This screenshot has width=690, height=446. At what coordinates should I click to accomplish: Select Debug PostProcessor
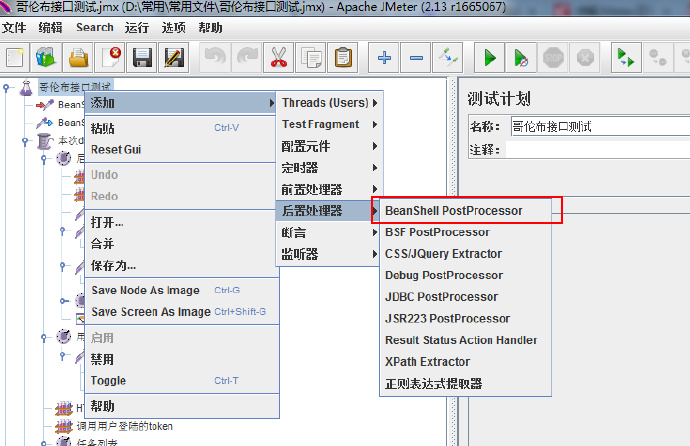(466, 275)
